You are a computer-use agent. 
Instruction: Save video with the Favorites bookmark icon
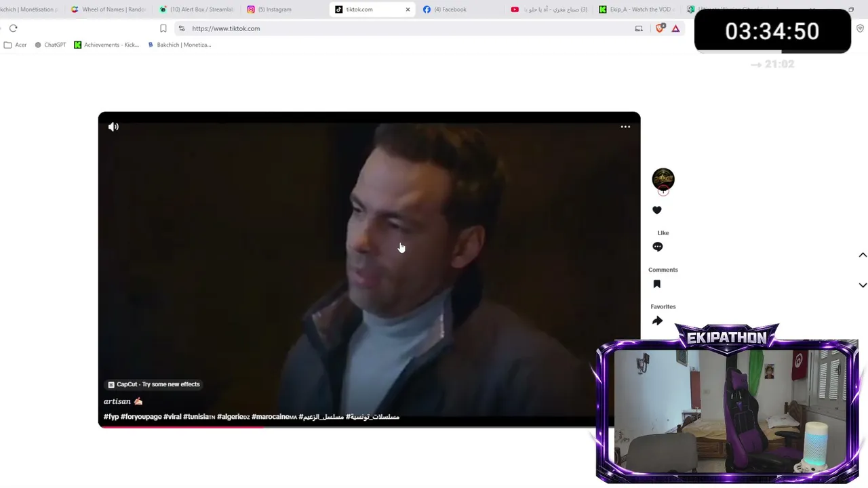tap(657, 284)
